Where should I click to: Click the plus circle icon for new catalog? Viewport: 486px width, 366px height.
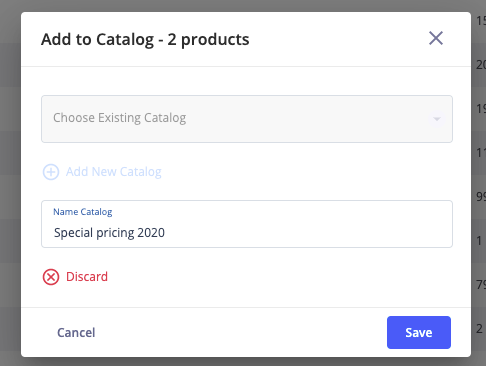[x=51, y=172]
